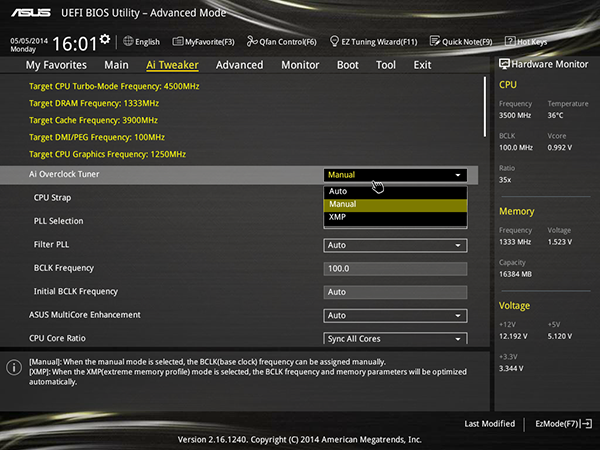Image resolution: width=600 pixels, height=450 pixels.
Task: Show the Hot Keys help
Action: tap(526, 41)
